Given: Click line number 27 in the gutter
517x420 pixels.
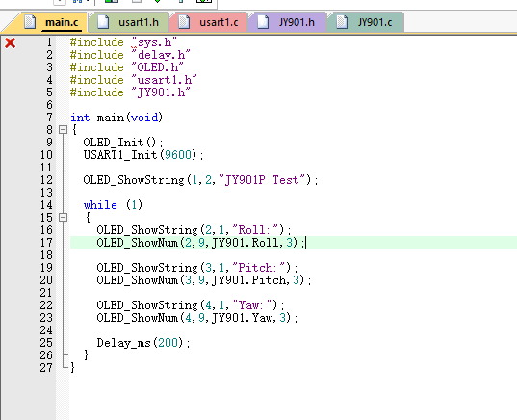Looking at the screenshot, I should coord(46,368).
